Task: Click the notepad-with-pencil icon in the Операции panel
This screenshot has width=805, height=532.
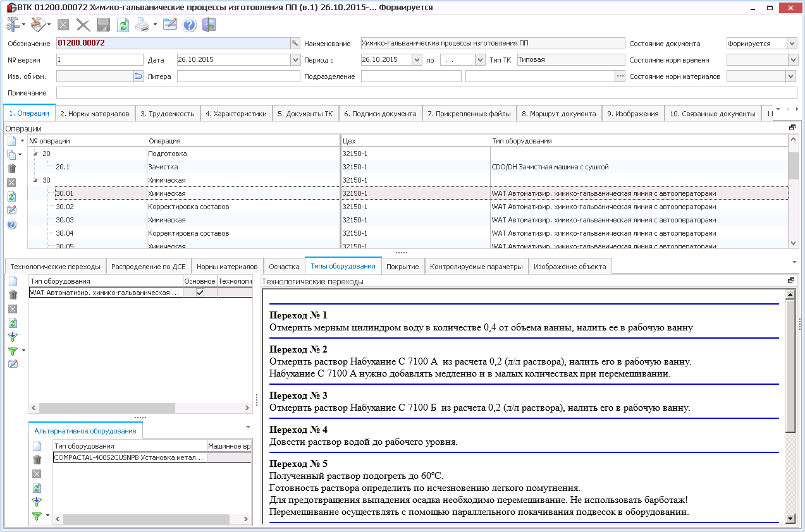Action: click(x=11, y=210)
